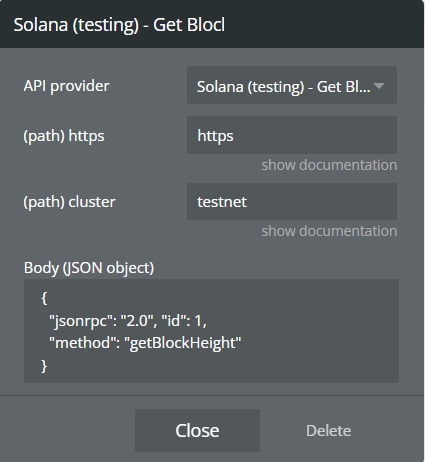The height and width of the screenshot is (462, 425).
Task: Select the (path) cluster label
Action: click(69, 202)
